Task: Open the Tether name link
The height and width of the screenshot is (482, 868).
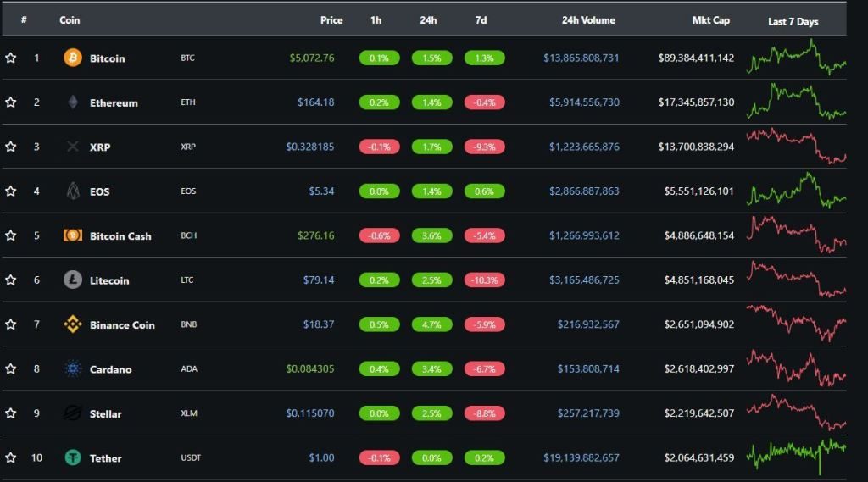Action: [105, 458]
